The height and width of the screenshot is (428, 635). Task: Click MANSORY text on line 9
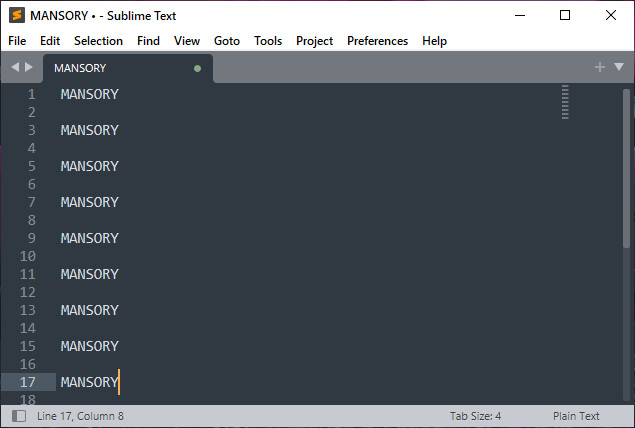click(89, 238)
